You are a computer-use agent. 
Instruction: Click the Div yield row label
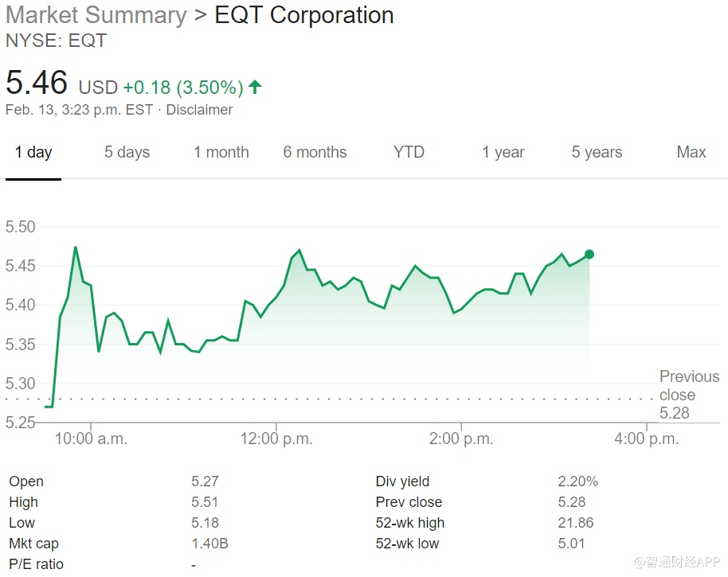tap(402, 481)
